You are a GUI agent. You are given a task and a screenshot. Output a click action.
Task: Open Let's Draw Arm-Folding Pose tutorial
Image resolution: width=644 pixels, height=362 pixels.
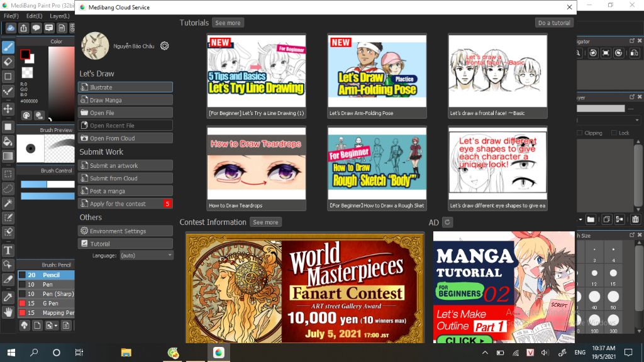377,76
